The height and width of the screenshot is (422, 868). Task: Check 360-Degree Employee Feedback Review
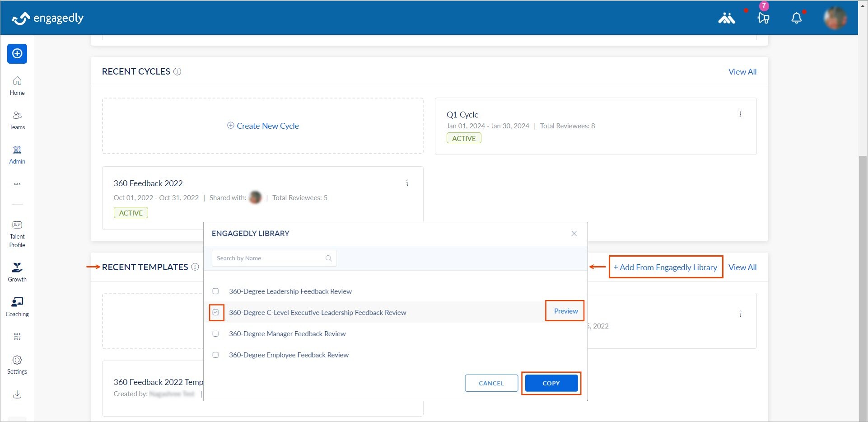215,355
